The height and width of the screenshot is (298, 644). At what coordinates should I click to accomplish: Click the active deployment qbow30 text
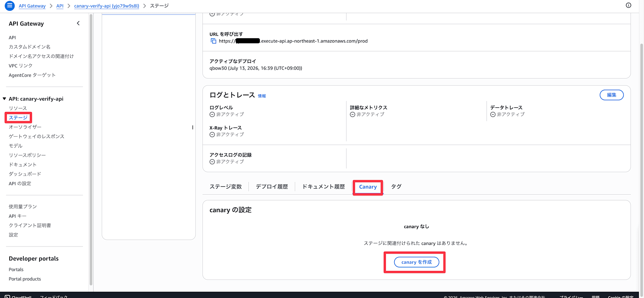[x=256, y=68]
